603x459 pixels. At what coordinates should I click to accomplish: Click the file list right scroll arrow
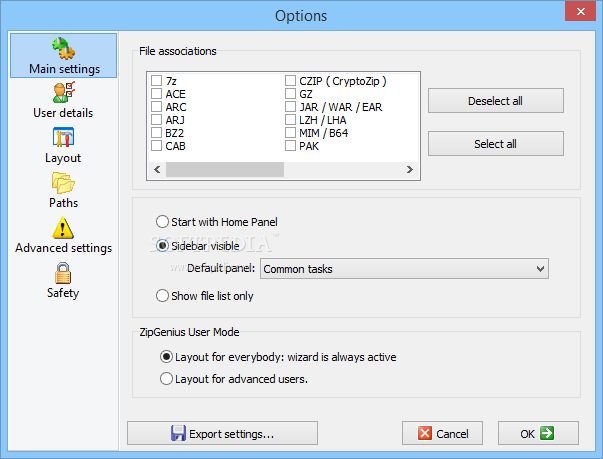(410, 170)
